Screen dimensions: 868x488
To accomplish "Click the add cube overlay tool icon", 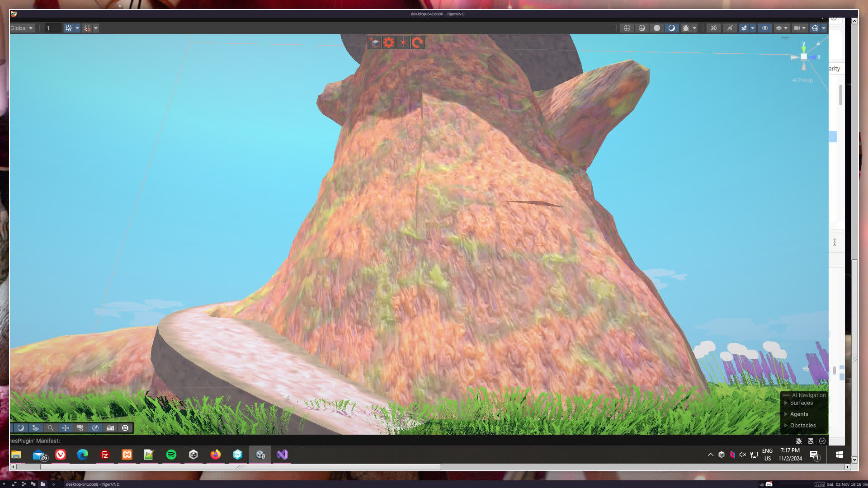I will tap(374, 42).
